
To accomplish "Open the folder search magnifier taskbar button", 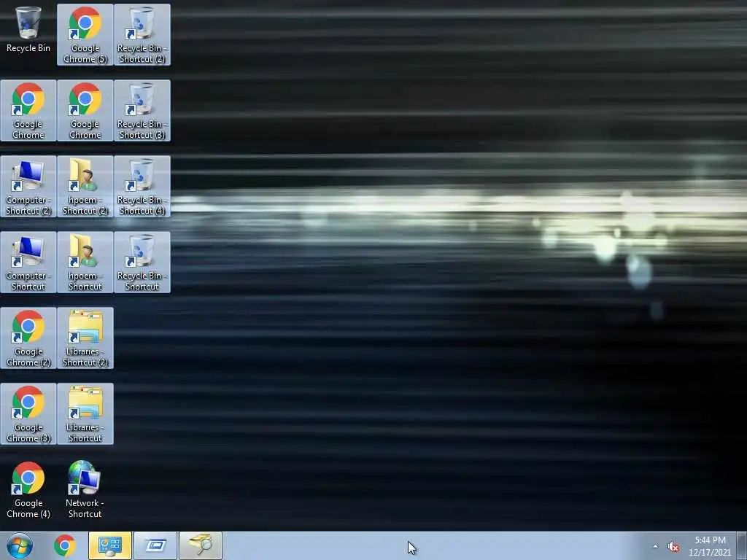I will point(201,545).
